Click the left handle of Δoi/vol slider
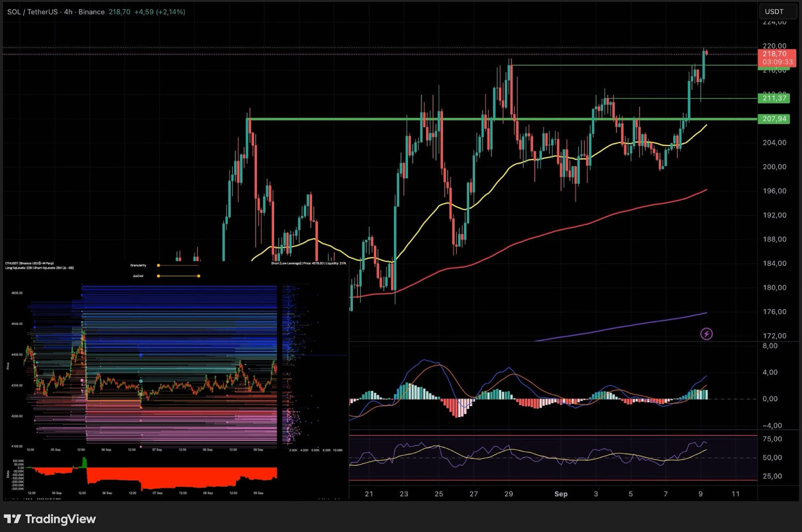The width and height of the screenshot is (802, 532). tap(158, 276)
